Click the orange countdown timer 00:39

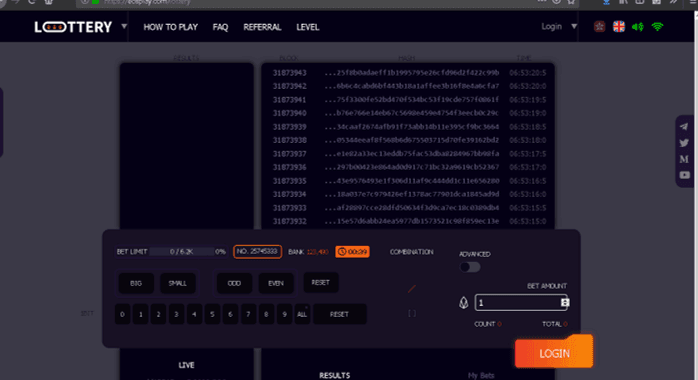(353, 252)
